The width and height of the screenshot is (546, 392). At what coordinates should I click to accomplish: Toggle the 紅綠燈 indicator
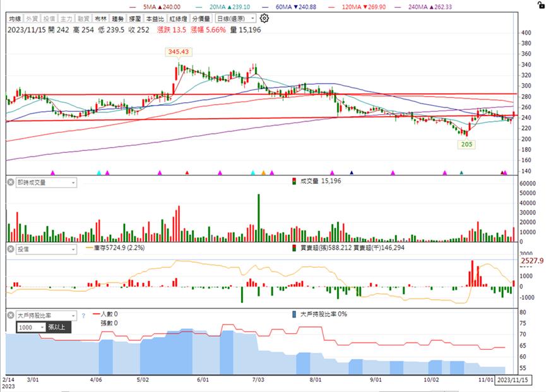pos(178,18)
